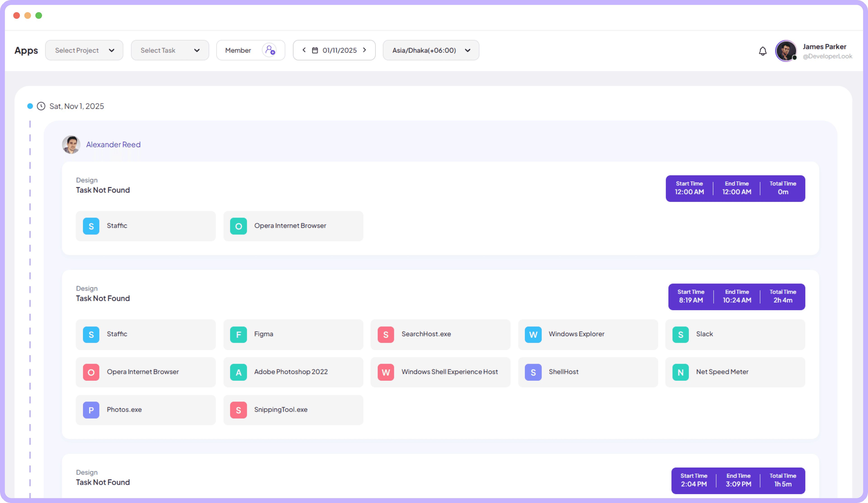Click the clock icon next to Sat, Nov 1

tap(41, 106)
